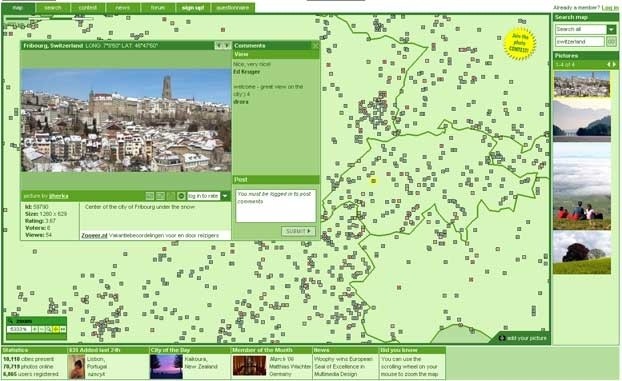Select the magnifier tool in zoom panel

click(x=48, y=329)
